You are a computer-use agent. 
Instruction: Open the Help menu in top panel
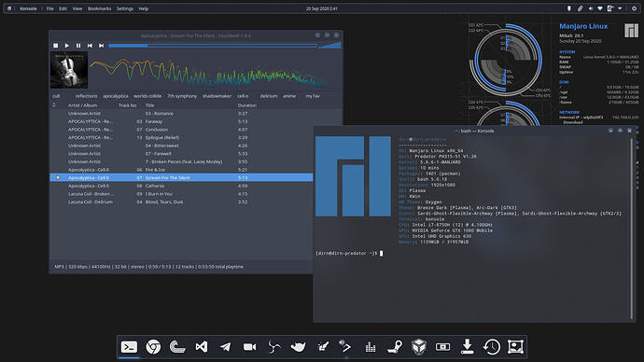tap(144, 8)
